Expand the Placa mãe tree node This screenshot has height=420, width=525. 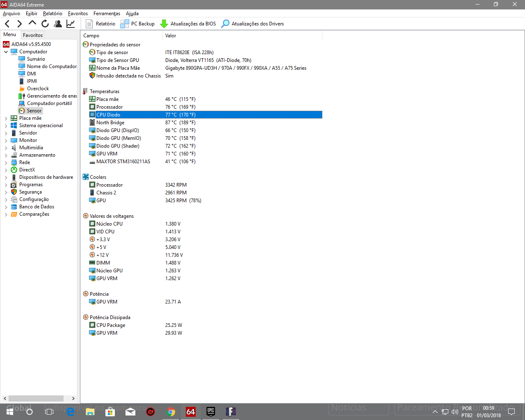(x=6, y=118)
